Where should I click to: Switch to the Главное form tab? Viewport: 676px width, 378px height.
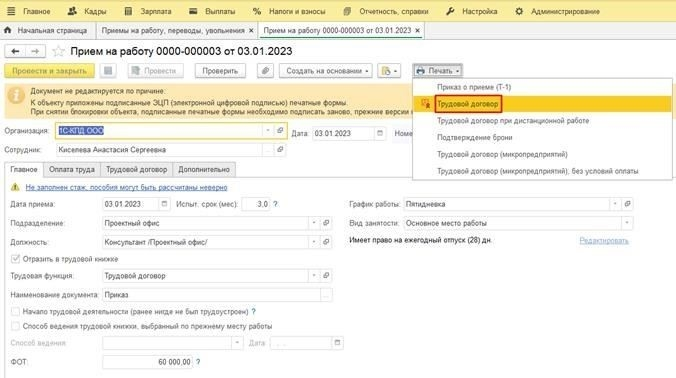[x=24, y=169]
